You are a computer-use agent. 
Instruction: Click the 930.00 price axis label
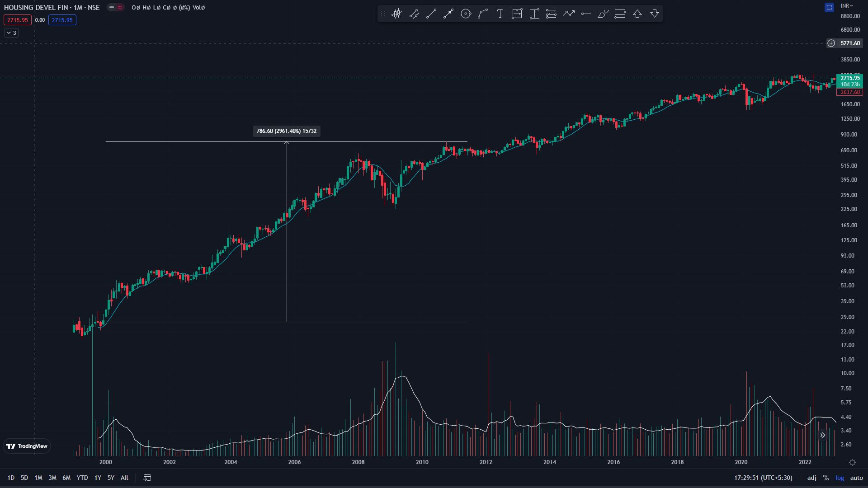tap(849, 135)
